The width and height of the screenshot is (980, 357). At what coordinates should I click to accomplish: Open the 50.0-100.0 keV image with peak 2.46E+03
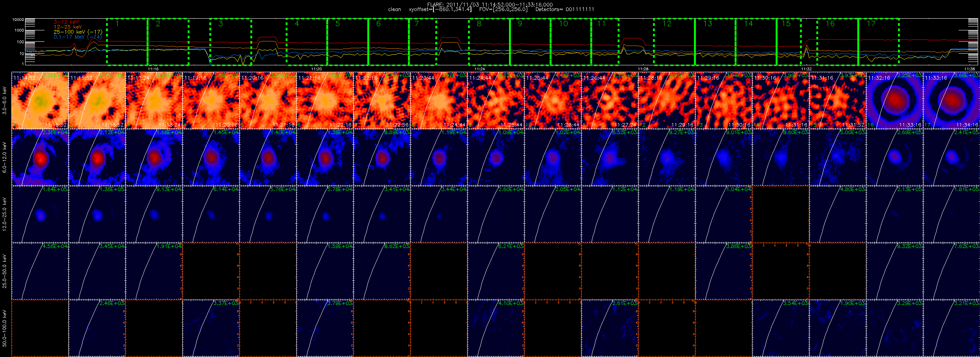coord(97,328)
